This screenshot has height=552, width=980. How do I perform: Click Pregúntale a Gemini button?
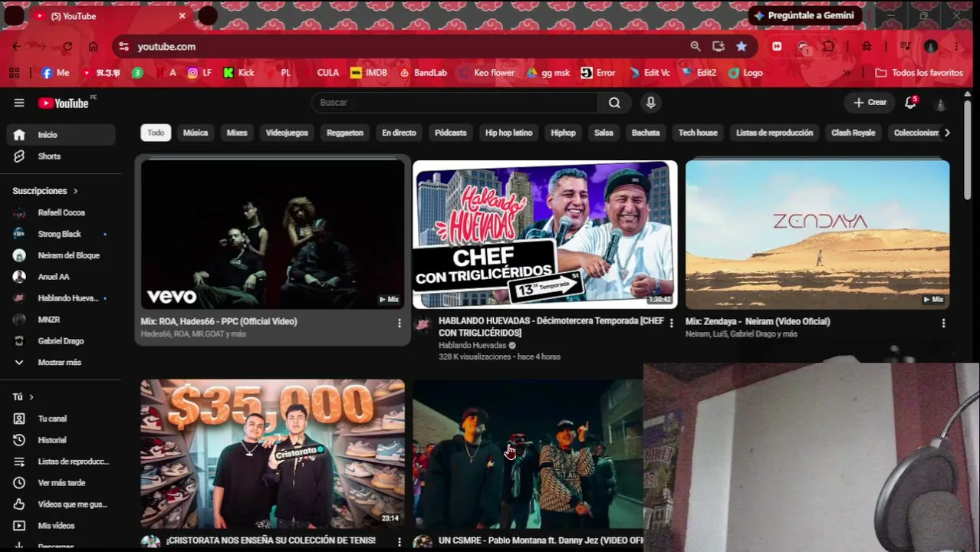click(805, 15)
